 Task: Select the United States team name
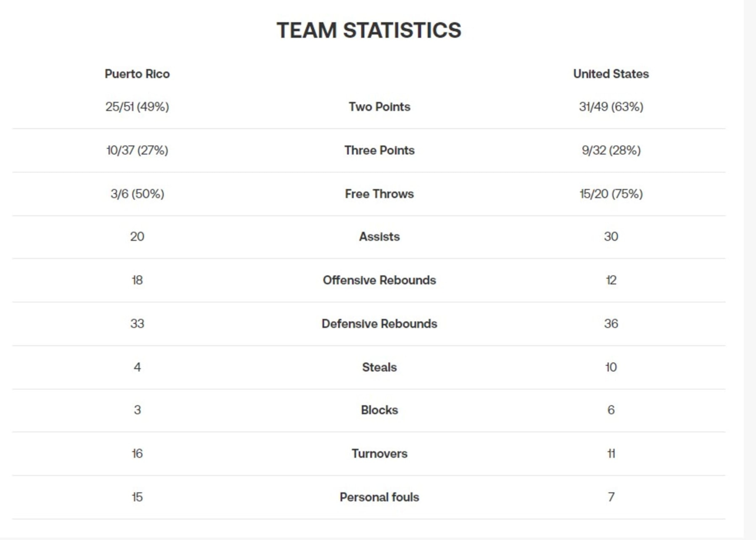pyautogui.click(x=611, y=74)
